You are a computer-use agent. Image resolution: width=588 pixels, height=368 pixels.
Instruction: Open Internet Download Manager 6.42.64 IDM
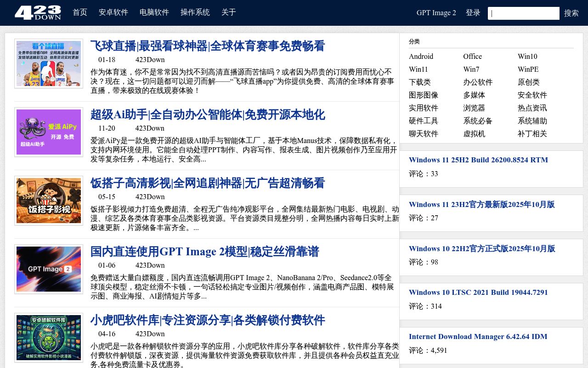pos(478,337)
